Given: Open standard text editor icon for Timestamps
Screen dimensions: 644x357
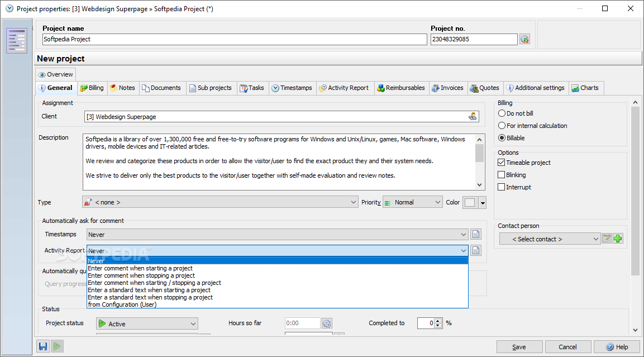Looking at the screenshot, I should [476, 234].
